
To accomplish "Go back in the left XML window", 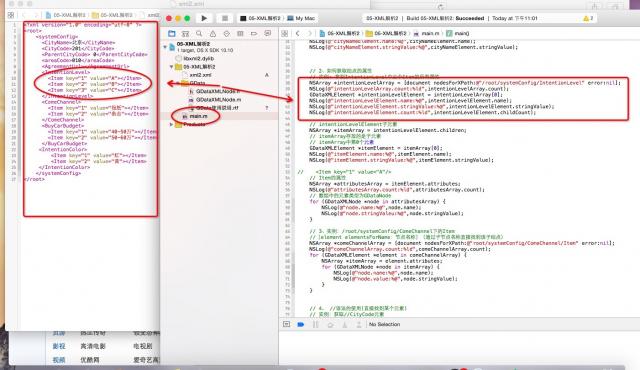I will pos(24,15).
